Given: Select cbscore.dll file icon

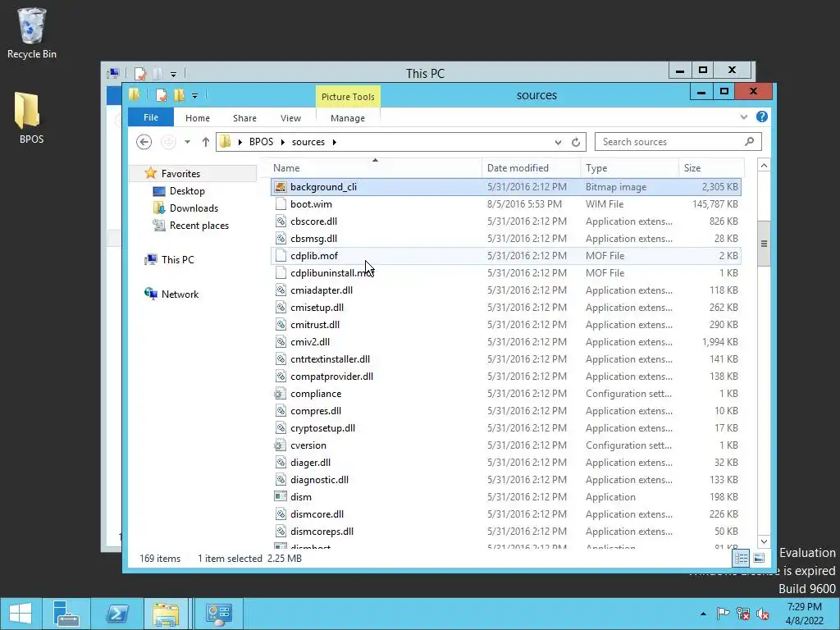Looking at the screenshot, I should tap(281, 221).
